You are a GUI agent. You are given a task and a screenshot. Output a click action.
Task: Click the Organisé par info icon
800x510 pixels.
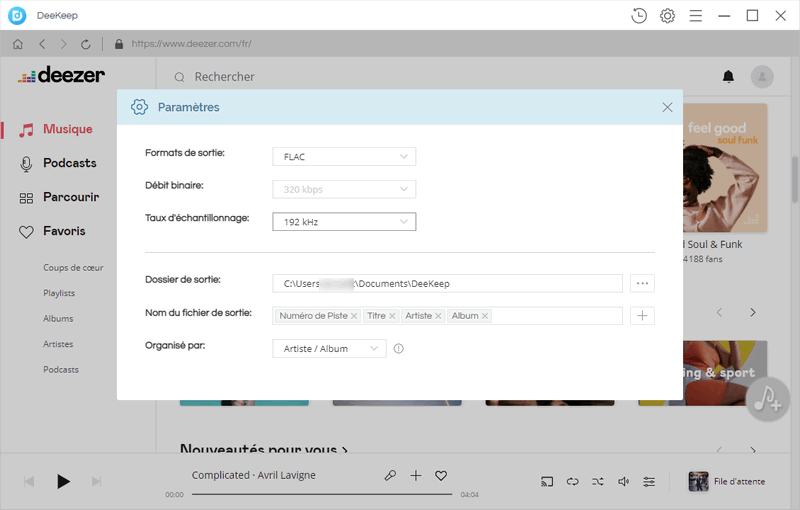(x=399, y=349)
